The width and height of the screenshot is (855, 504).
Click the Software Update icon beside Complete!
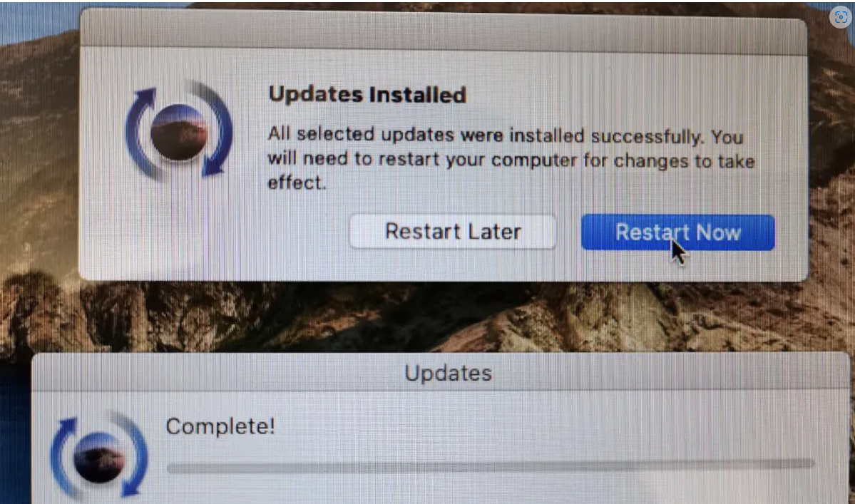coord(98,456)
